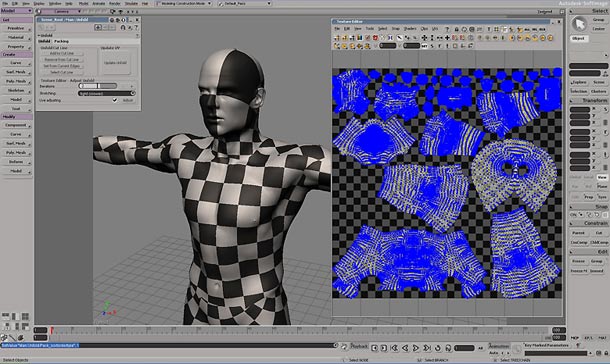Click the command line script field at bottom
610x364 pixels.
pyautogui.click(x=167, y=345)
